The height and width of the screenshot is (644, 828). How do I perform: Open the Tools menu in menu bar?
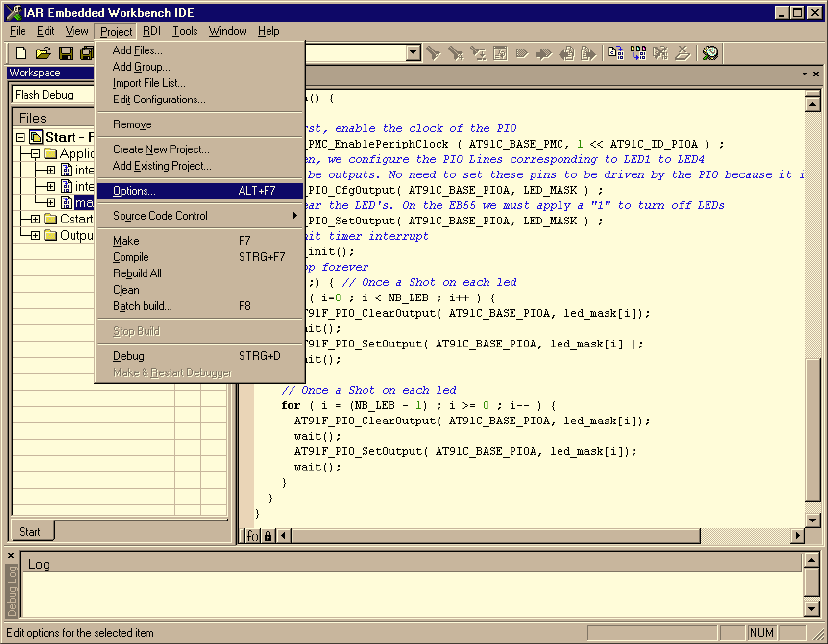click(x=184, y=31)
